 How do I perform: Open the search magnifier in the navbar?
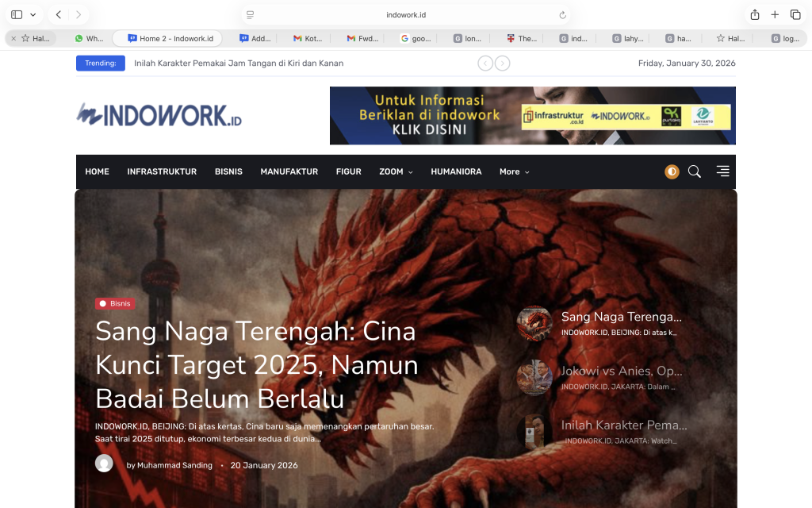coord(695,171)
